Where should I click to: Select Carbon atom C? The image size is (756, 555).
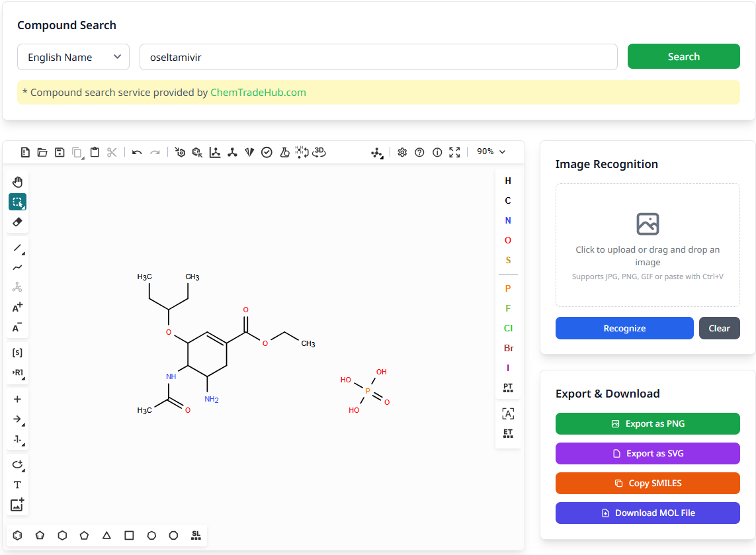[508, 200]
